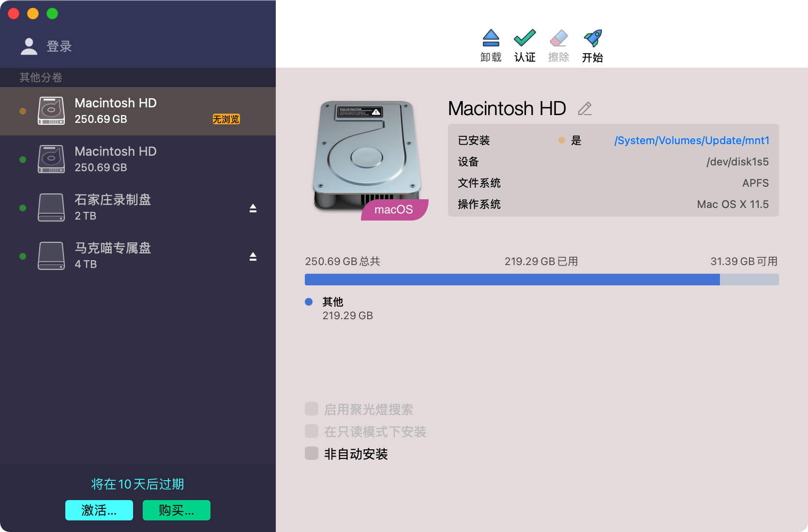Click the 文件系统 label

479,183
